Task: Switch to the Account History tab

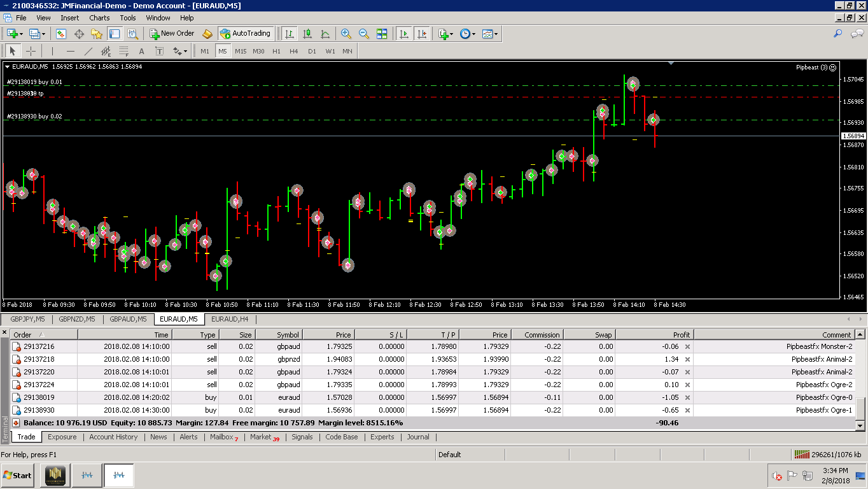Action: [x=113, y=437]
